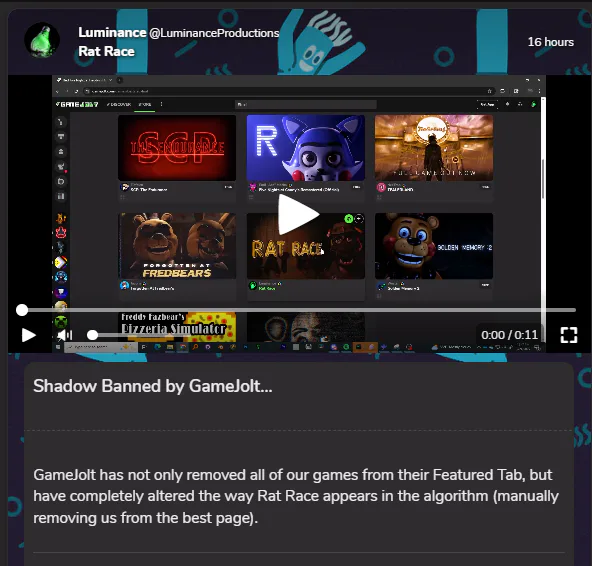This screenshot has height=566, width=592.
Task: Open the SCP The Endurance game thumbnail
Action: 177,148
